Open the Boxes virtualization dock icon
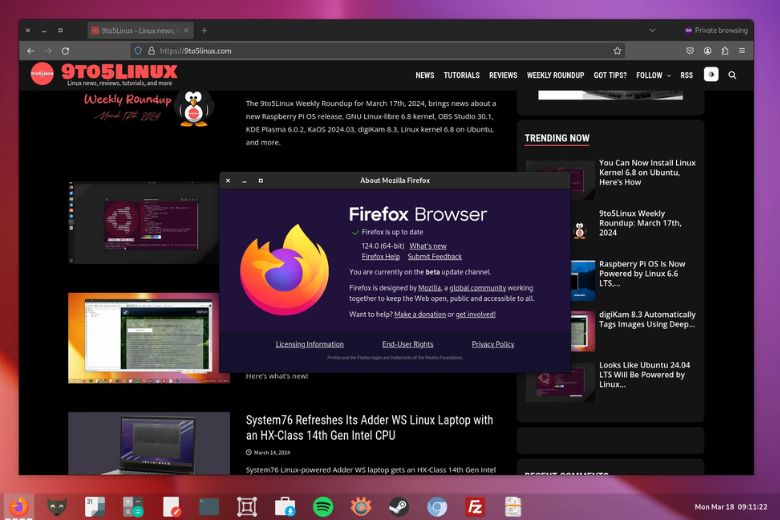Screen dimensions: 780x520 247,507
